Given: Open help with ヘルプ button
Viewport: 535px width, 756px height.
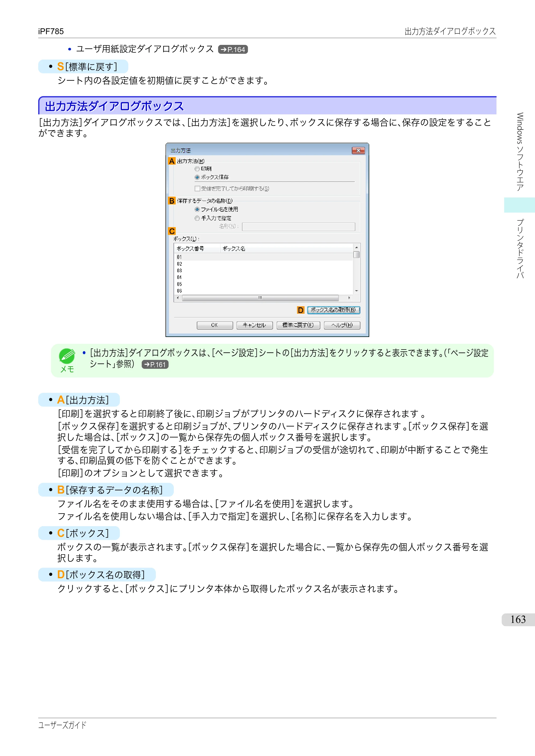Looking at the screenshot, I should [x=342, y=325].
